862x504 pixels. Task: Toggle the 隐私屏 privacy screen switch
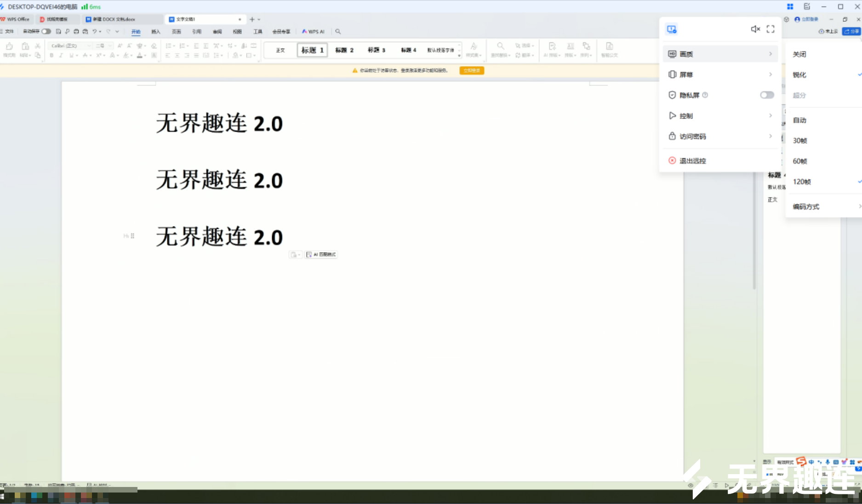tap(766, 95)
